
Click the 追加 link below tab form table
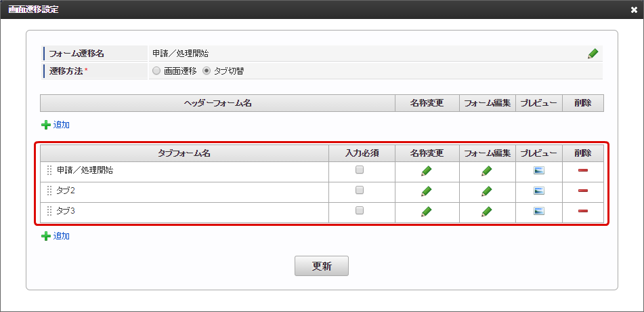(x=61, y=236)
